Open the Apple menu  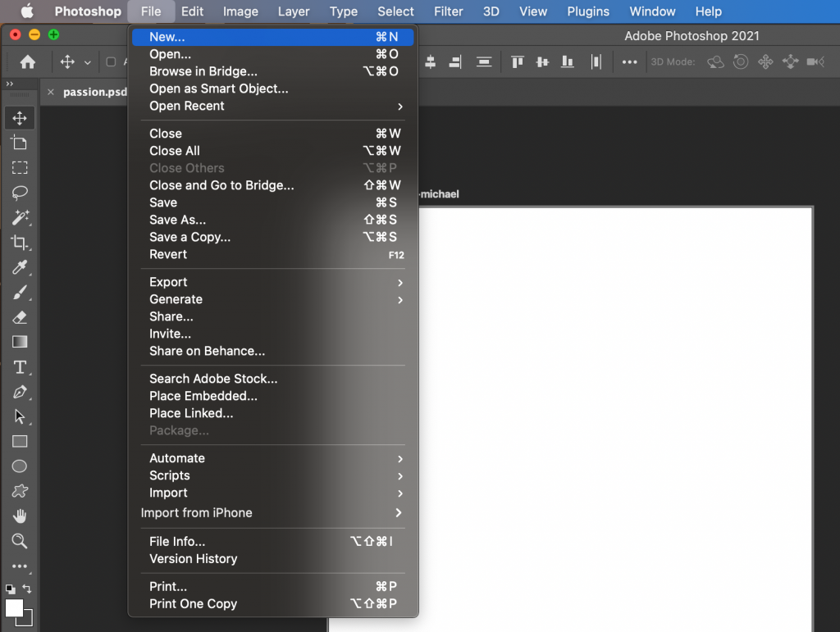pyautogui.click(x=27, y=11)
